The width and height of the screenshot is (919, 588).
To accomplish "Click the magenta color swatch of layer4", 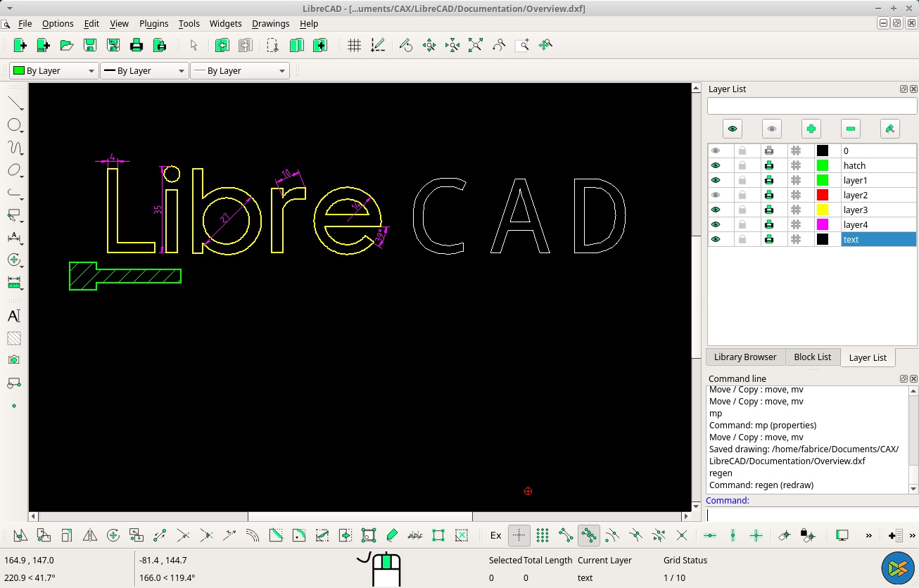I will [822, 225].
